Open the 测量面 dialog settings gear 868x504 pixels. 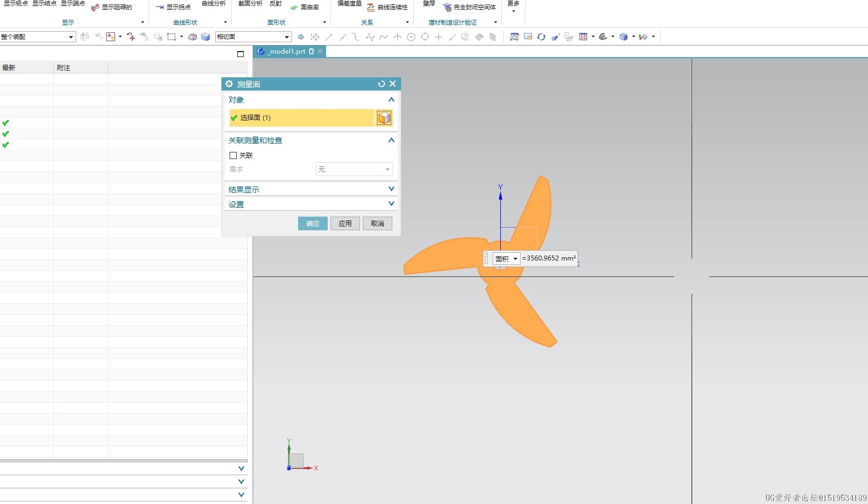[x=229, y=84]
